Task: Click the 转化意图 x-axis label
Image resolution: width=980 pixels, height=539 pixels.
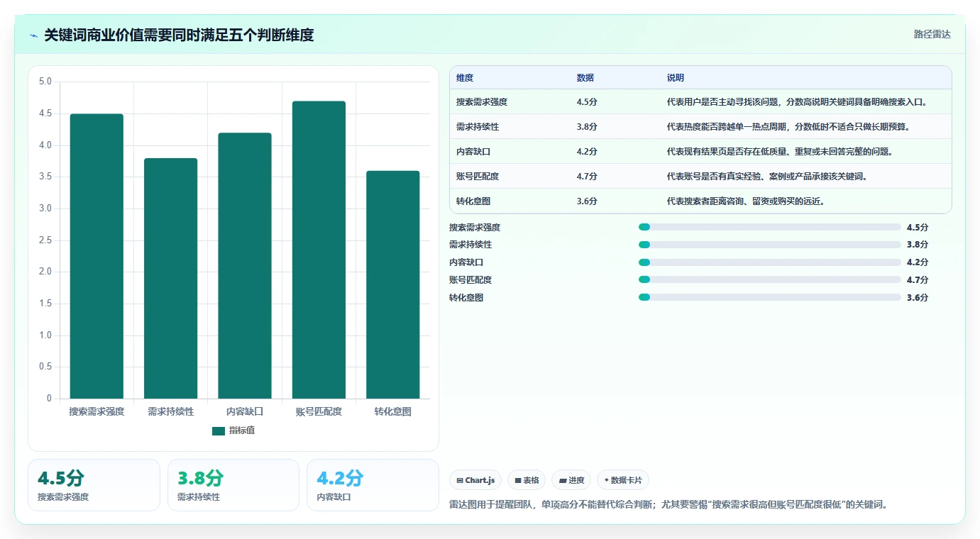Action: 392,411
